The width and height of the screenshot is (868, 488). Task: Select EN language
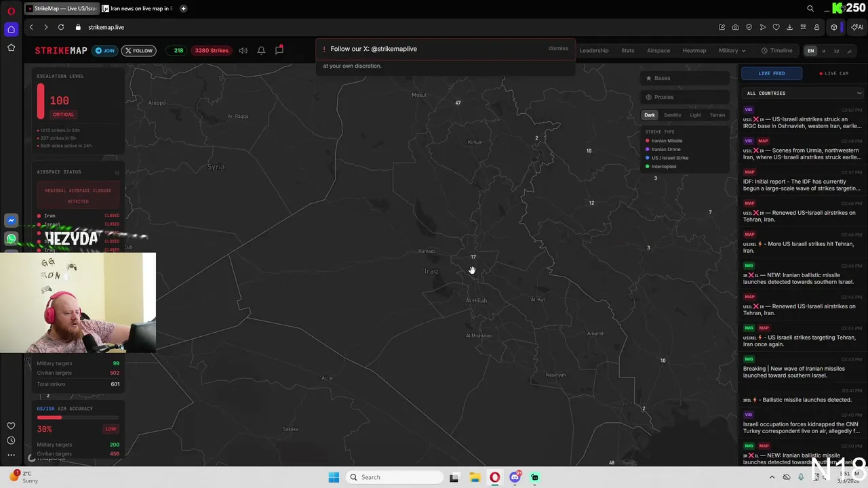click(810, 51)
